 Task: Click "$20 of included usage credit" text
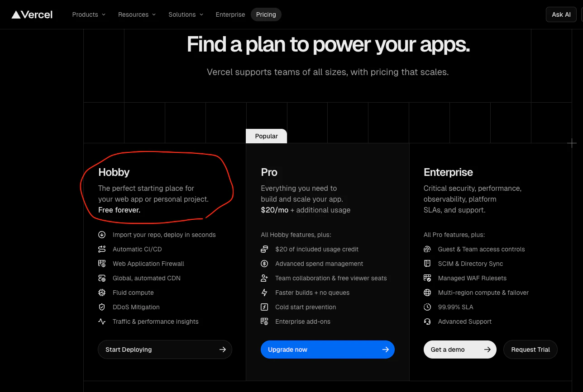(317, 249)
